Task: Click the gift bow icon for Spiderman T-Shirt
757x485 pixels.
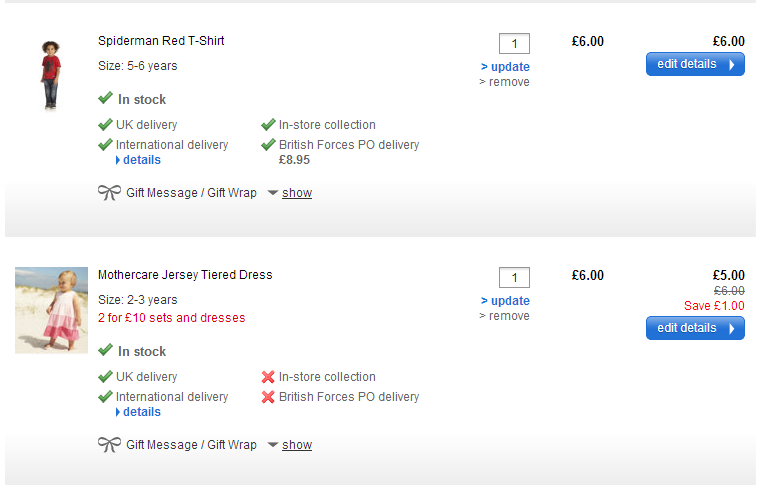Action: (109, 193)
